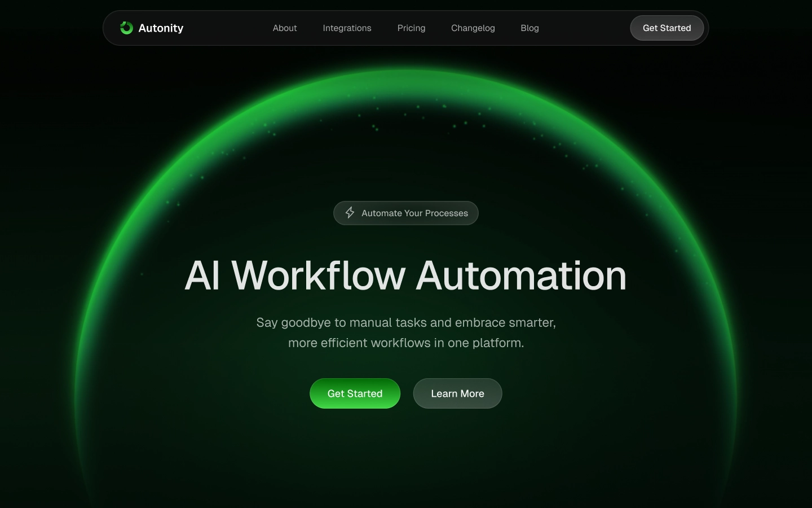The height and width of the screenshot is (508, 812).
Task: Open the About page
Action: point(285,28)
